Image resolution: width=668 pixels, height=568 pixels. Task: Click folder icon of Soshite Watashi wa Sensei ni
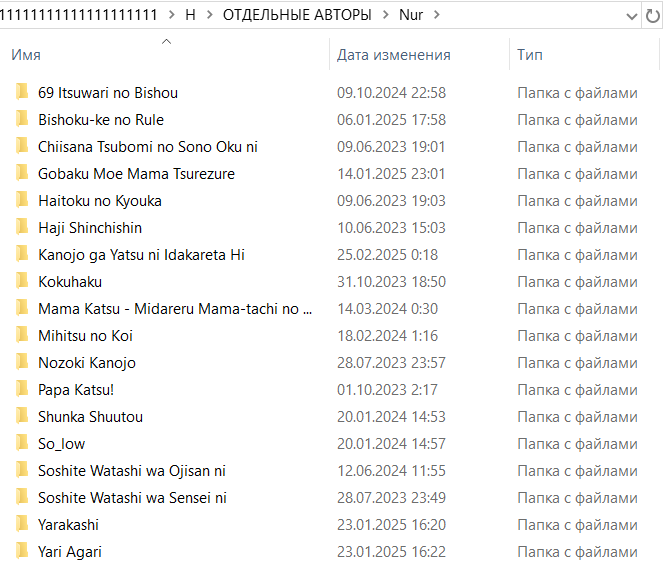pyautogui.click(x=22, y=497)
